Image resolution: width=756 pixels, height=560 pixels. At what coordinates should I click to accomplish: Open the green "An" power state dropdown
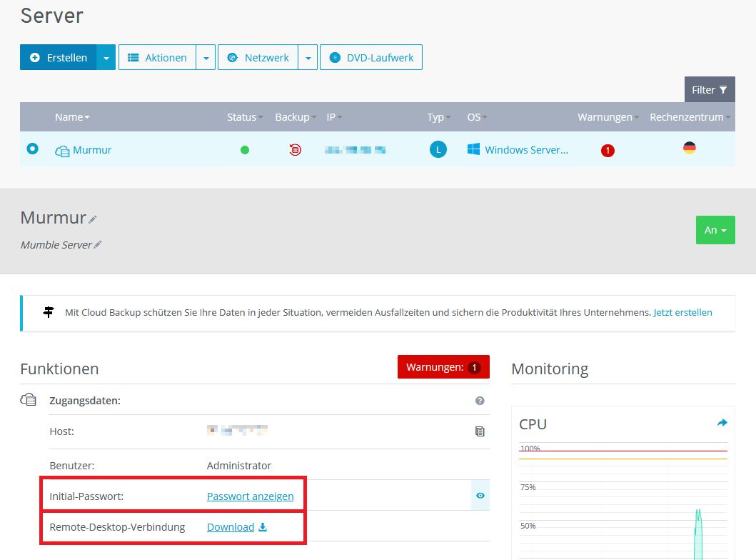coord(715,230)
